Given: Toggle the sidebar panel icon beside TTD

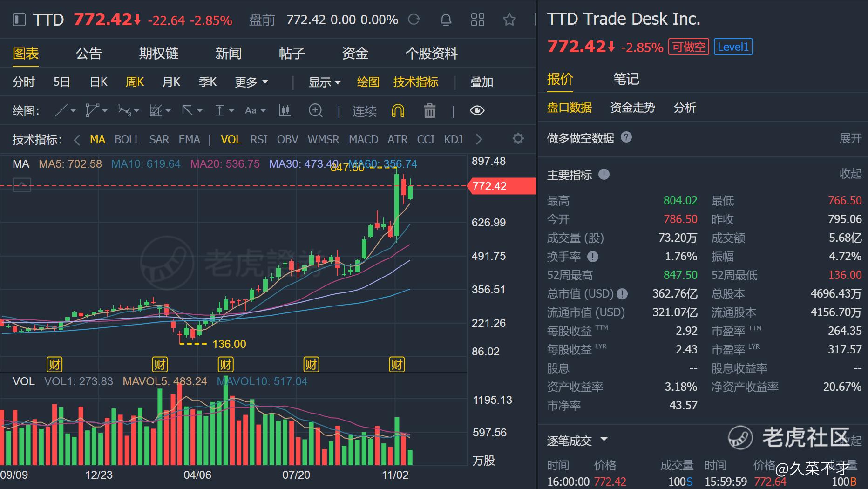Looking at the screenshot, I should pyautogui.click(x=19, y=20).
